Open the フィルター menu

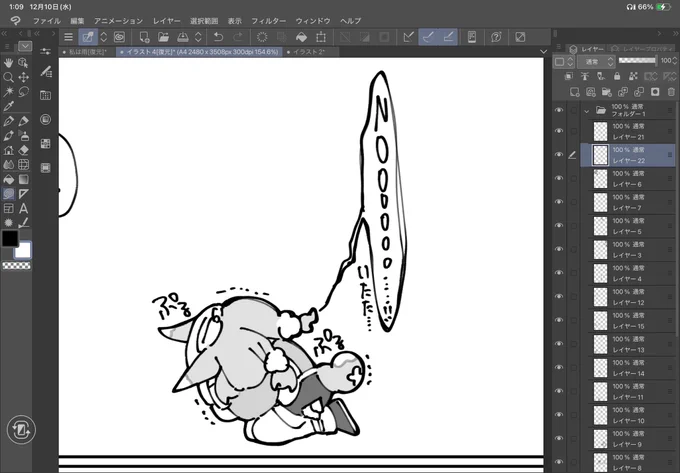269,21
